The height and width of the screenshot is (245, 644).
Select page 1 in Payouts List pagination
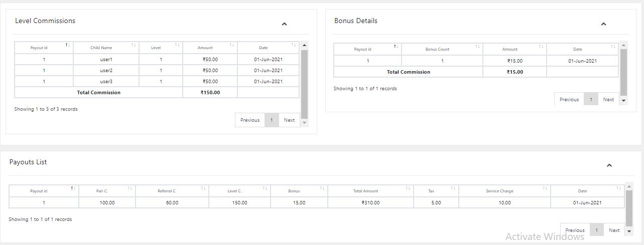coord(596,230)
